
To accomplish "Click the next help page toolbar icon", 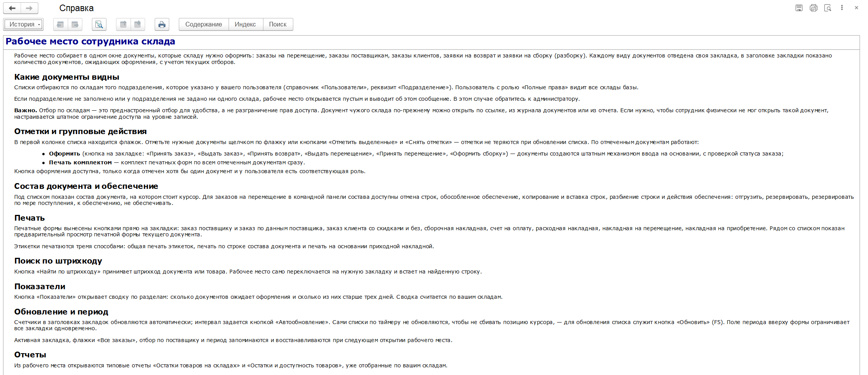I will coord(75,25).
